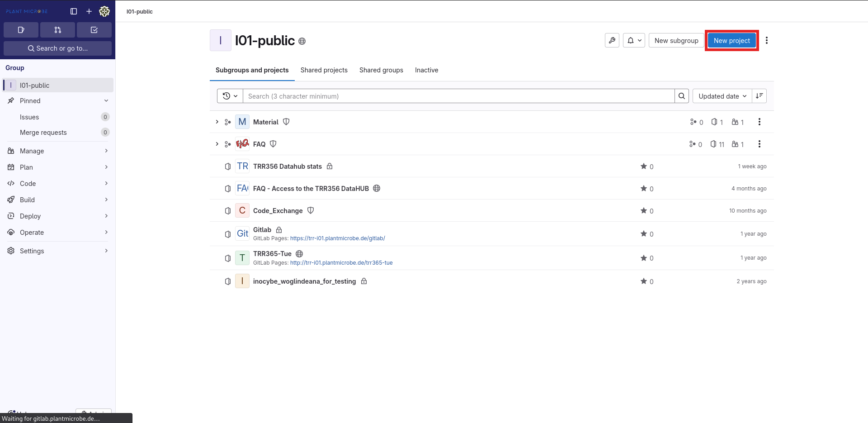Click the search magnifier button
The height and width of the screenshot is (423, 868).
(x=682, y=96)
